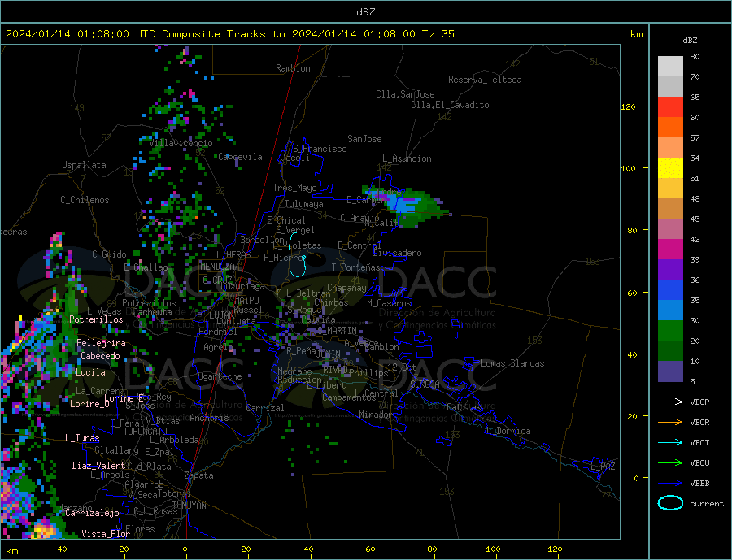Viewport: 732px width, 560px height.
Task: Click the cyan VBCT arrow icon
Action: click(x=670, y=442)
